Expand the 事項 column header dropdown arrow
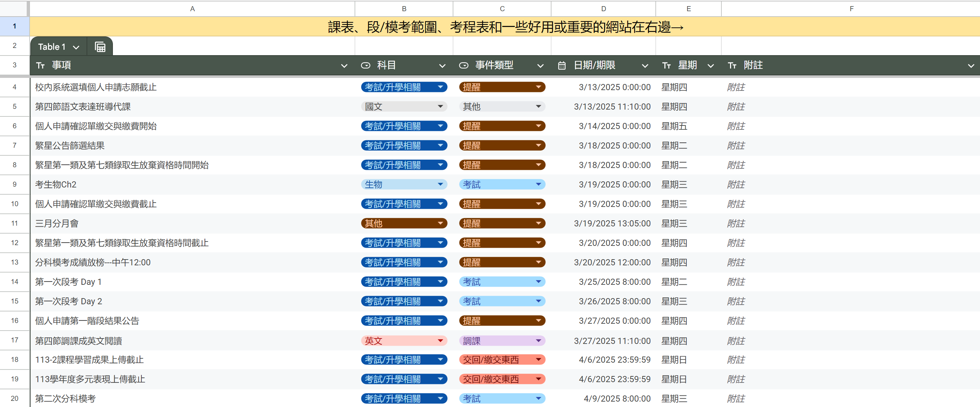 pos(344,65)
